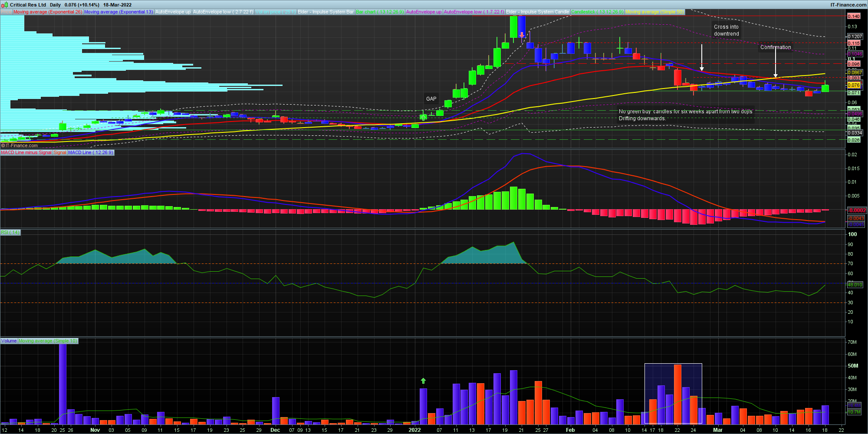Click the 'Vol on price' indicator label

click(276, 12)
